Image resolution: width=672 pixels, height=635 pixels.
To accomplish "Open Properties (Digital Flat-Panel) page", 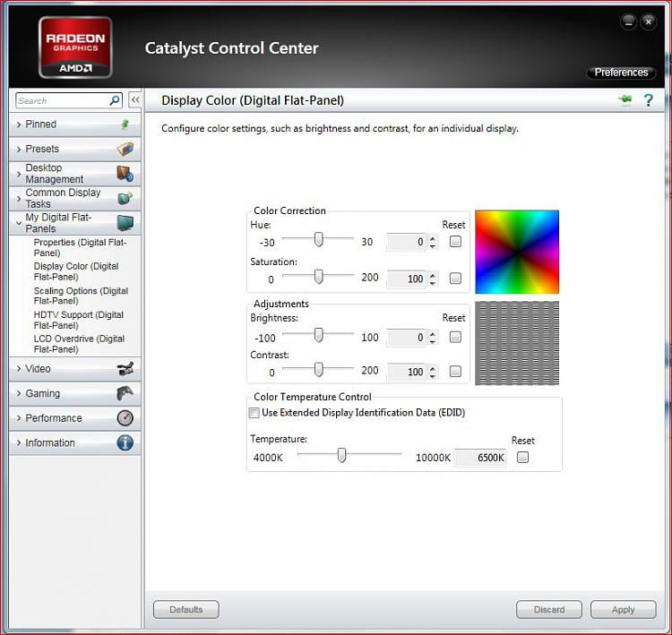I will point(80,248).
